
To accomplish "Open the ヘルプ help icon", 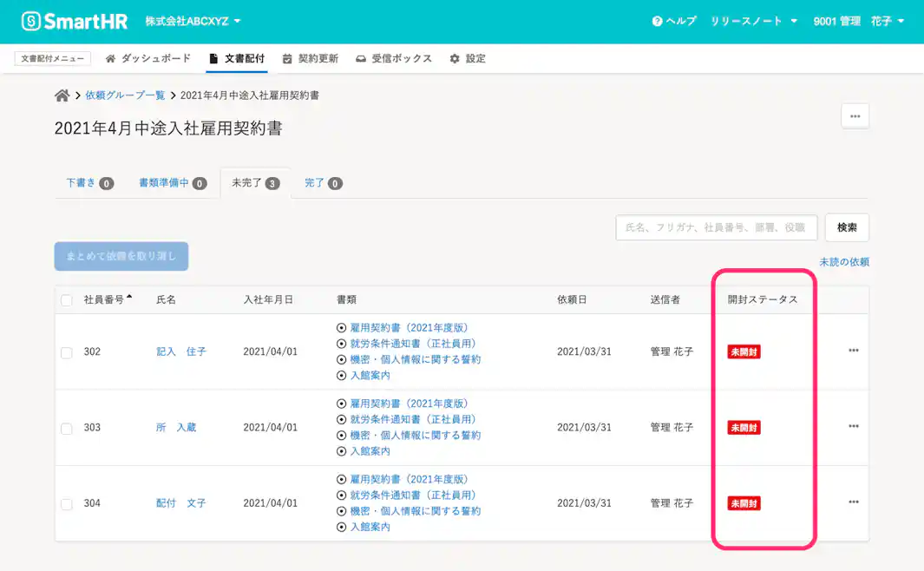I will 657,19.
